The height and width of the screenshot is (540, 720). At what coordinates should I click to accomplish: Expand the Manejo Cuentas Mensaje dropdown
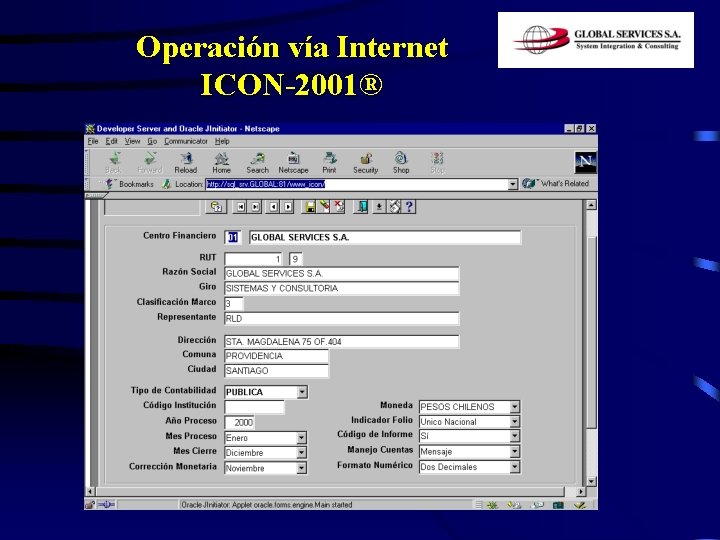click(515, 452)
